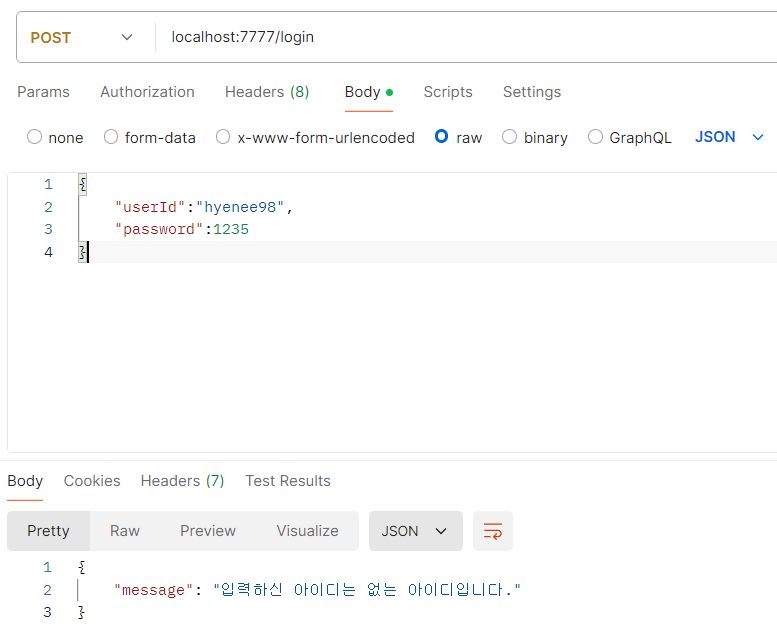The width and height of the screenshot is (777, 637).
Task: Toggle the word wrap icon
Action: tap(493, 531)
